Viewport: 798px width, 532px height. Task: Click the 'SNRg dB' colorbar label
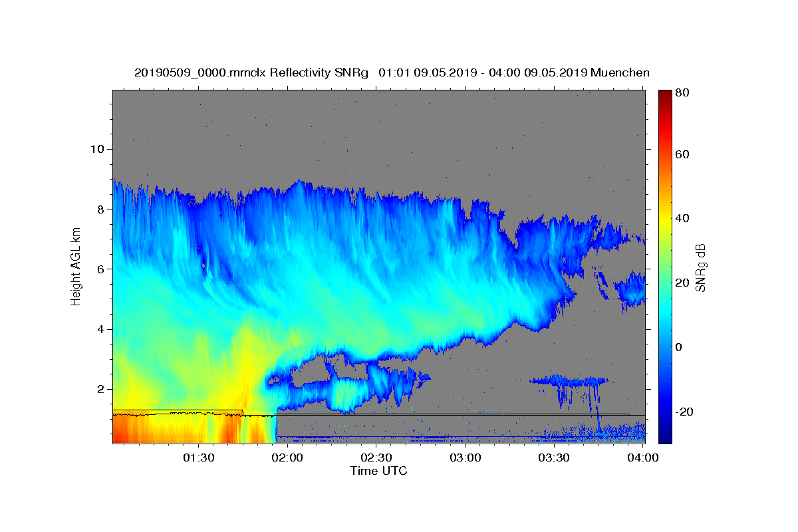coord(700,267)
